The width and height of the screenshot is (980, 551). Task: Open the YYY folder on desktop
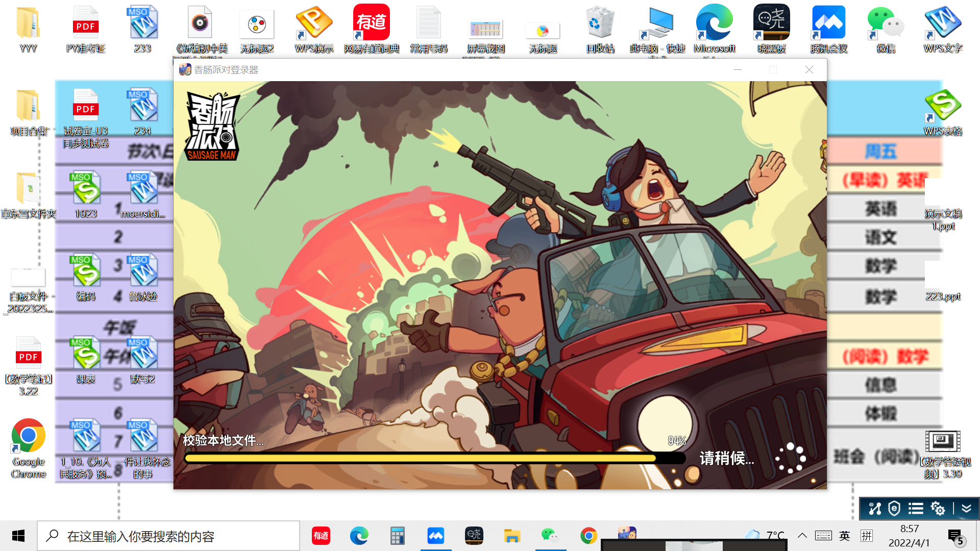click(x=28, y=30)
